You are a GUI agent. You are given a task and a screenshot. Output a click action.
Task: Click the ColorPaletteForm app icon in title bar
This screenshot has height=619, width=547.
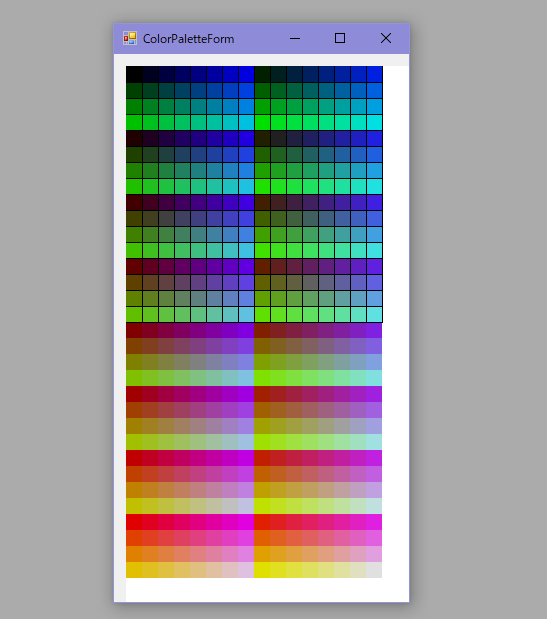130,38
